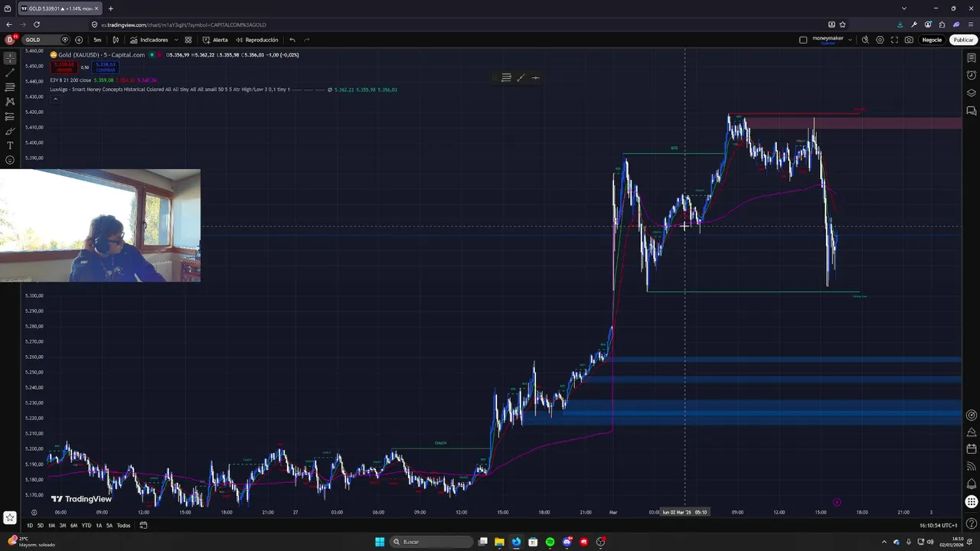Open Windows Start menu
980x551 pixels.
coord(380,542)
